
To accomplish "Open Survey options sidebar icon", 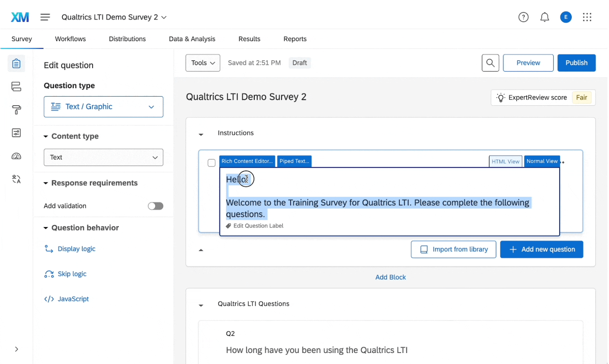I will point(16,133).
